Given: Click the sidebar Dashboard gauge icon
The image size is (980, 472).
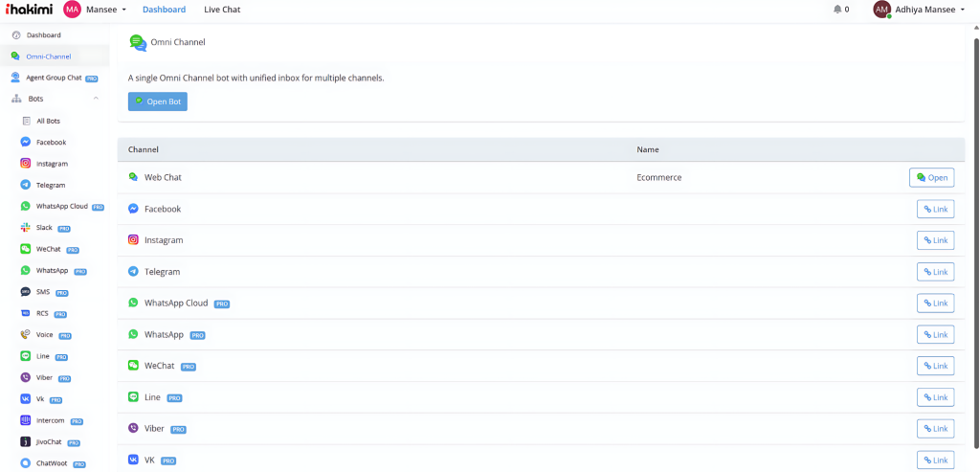Looking at the screenshot, I should click(x=16, y=35).
